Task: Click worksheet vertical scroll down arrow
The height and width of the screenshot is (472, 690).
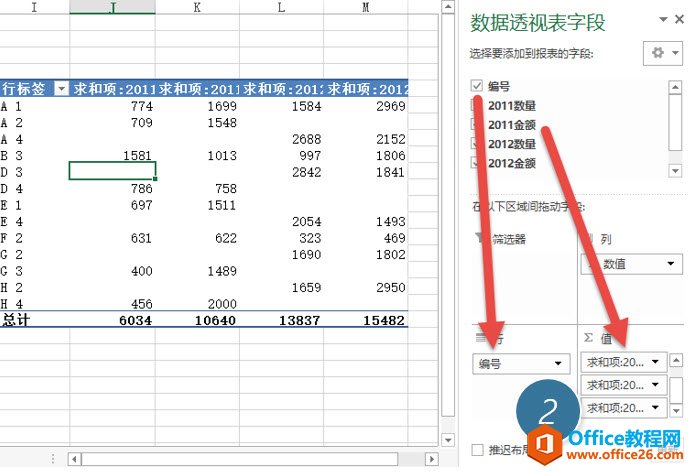Action: pyautogui.click(x=448, y=440)
